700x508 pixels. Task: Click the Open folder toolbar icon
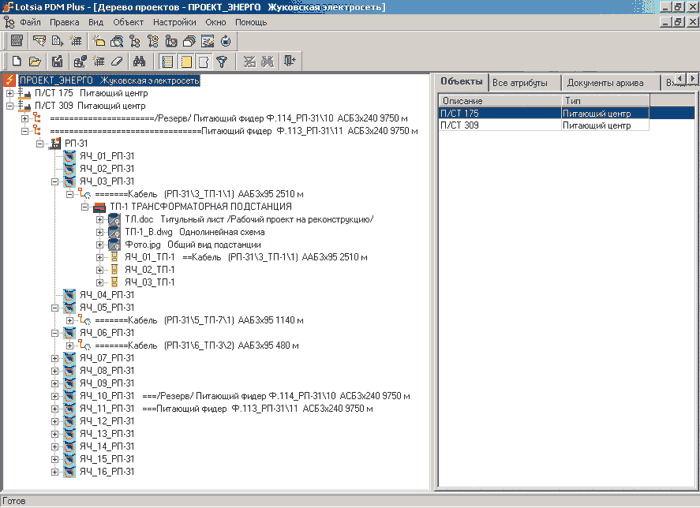(34, 62)
